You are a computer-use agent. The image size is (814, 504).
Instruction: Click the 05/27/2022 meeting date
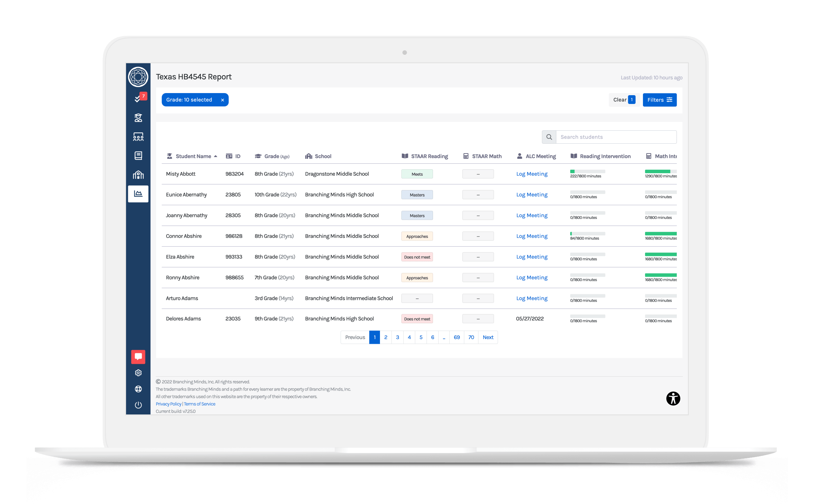[530, 319]
